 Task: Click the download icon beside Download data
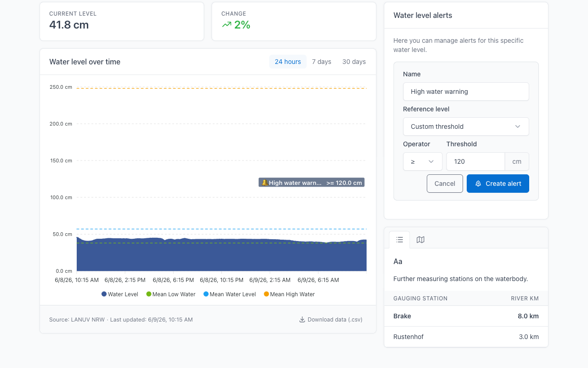(302, 319)
